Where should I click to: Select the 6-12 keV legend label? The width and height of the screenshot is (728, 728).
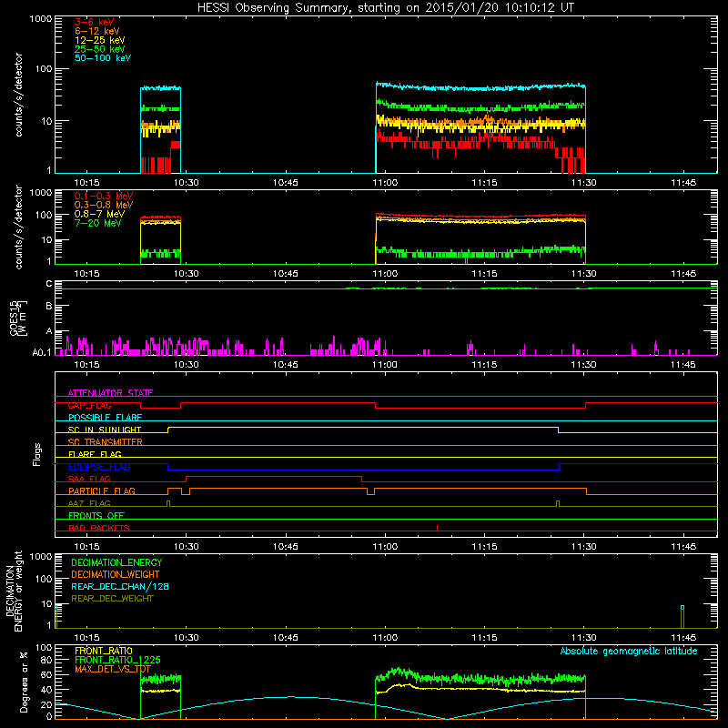point(97,31)
